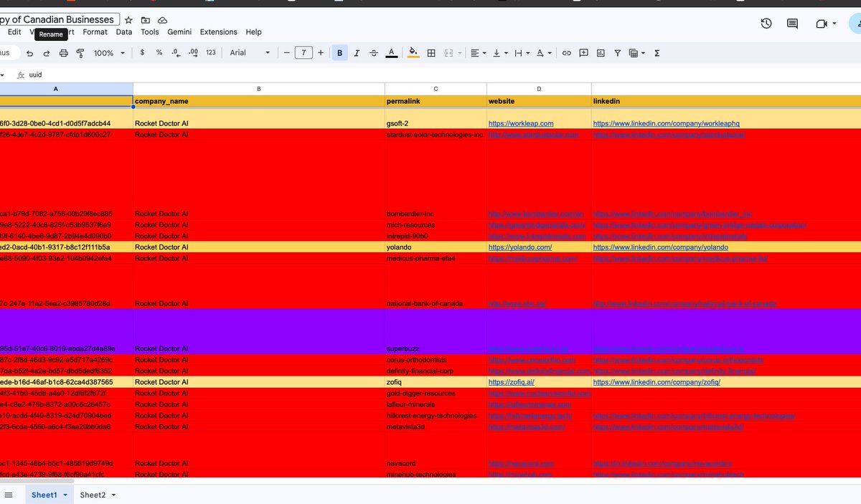The image size is (861, 504).
Task: Open the Text rotation dropdown
Action: click(x=545, y=53)
